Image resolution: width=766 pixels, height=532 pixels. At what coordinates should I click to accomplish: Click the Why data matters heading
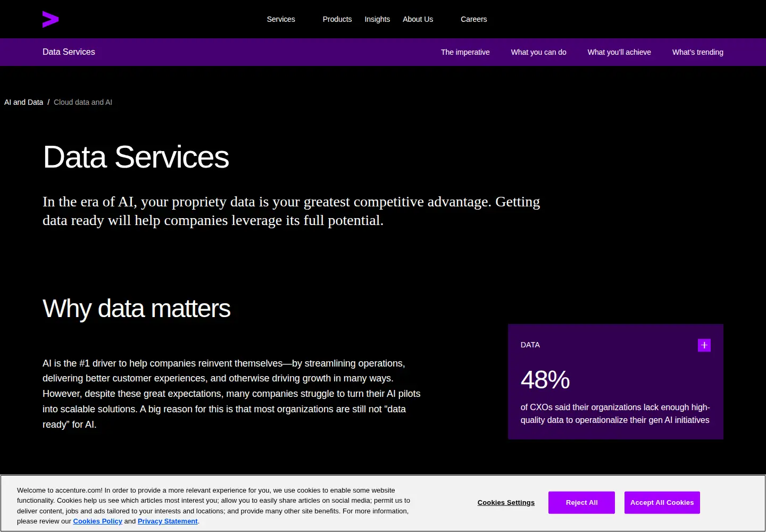(x=136, y=309)
